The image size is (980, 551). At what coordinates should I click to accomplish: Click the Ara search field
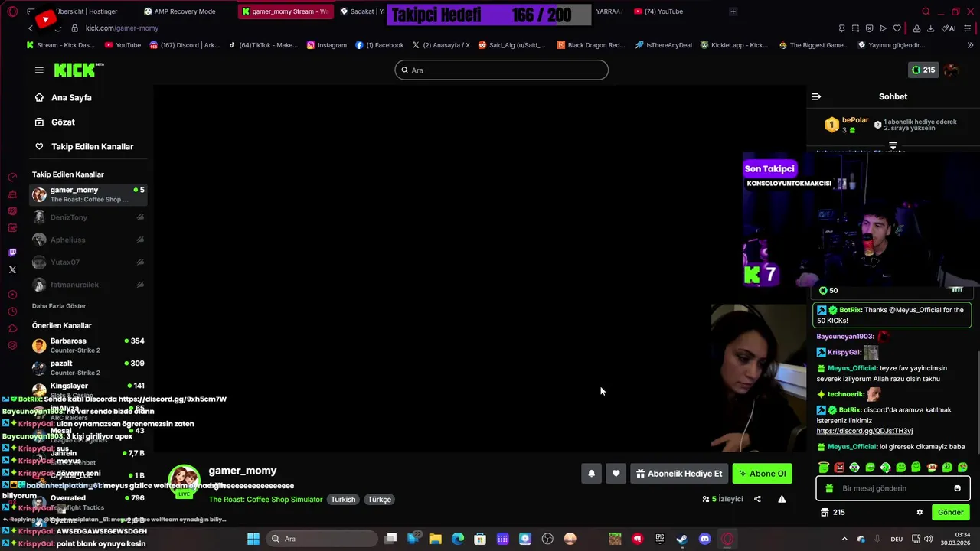[x=501, y=70]
